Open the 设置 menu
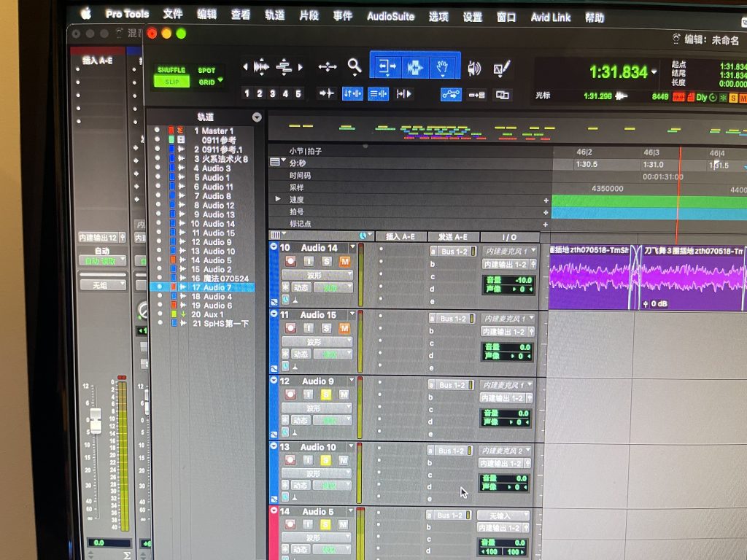 pos(472,17)
